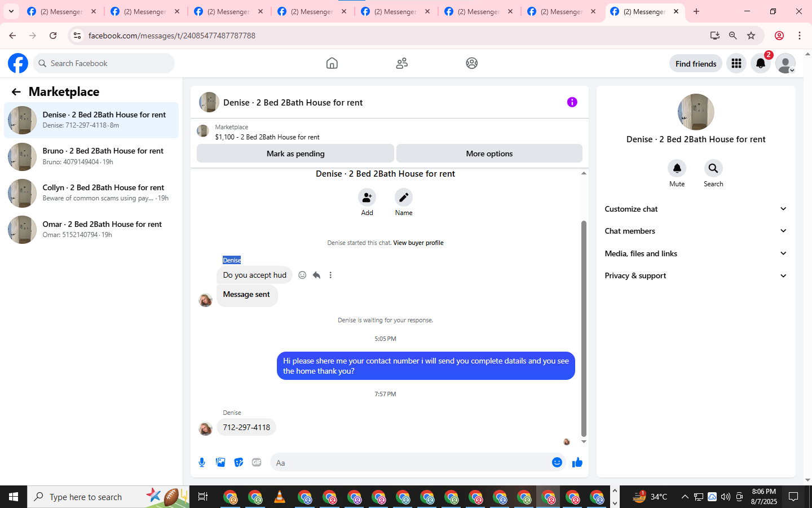The width and height of the screenshot is (812, 508).
Task: Mute the conversation bell icon
Action: [677, 168]
